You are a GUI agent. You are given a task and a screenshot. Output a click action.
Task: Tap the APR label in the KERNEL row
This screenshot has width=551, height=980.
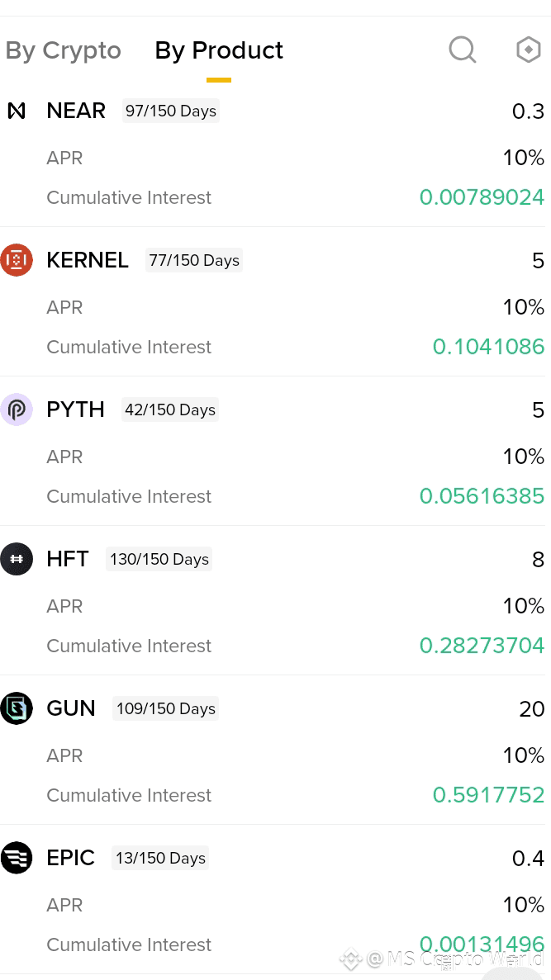(64, 307)
